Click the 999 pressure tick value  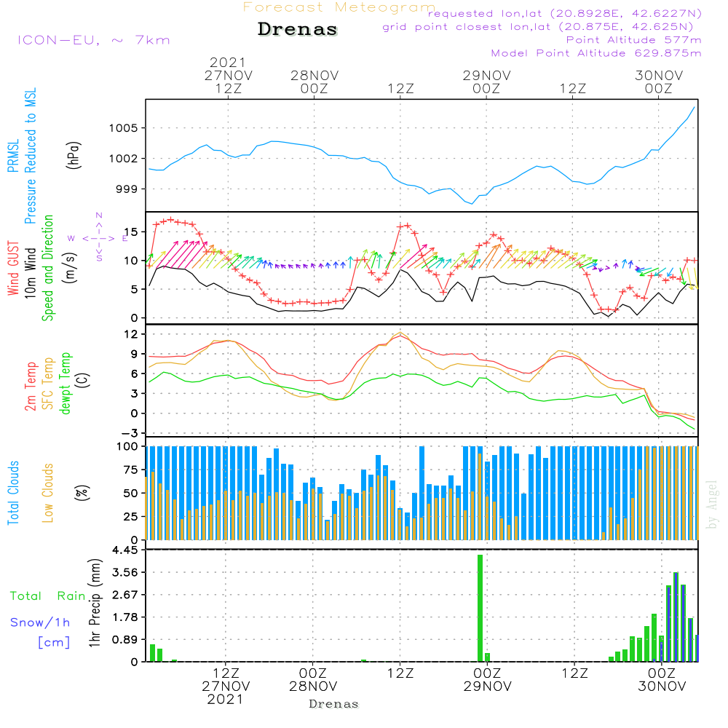pyautogui.click(x=127, y=189)
